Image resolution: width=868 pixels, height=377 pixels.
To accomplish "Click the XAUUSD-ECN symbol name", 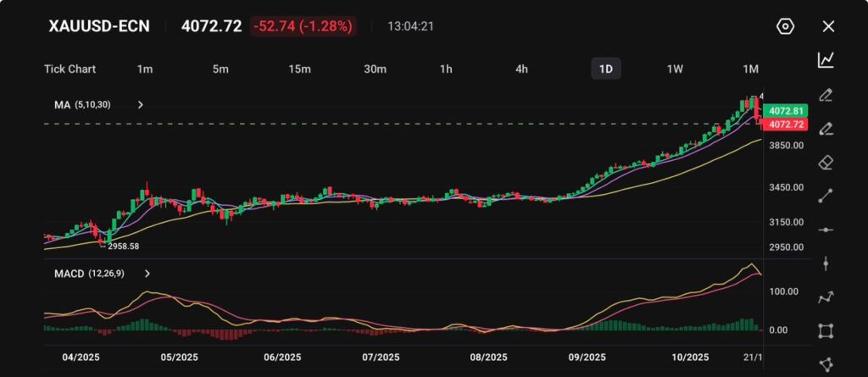I will click(99, 26).
